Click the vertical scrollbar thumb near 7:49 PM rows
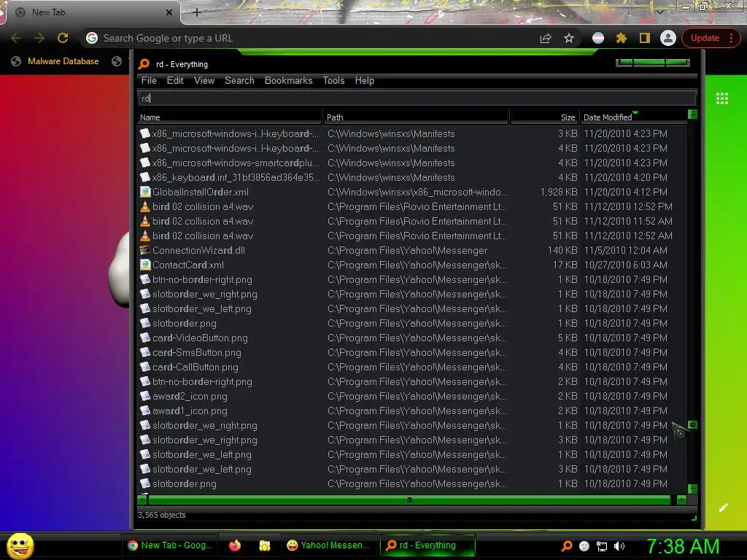 coord(693,425)
